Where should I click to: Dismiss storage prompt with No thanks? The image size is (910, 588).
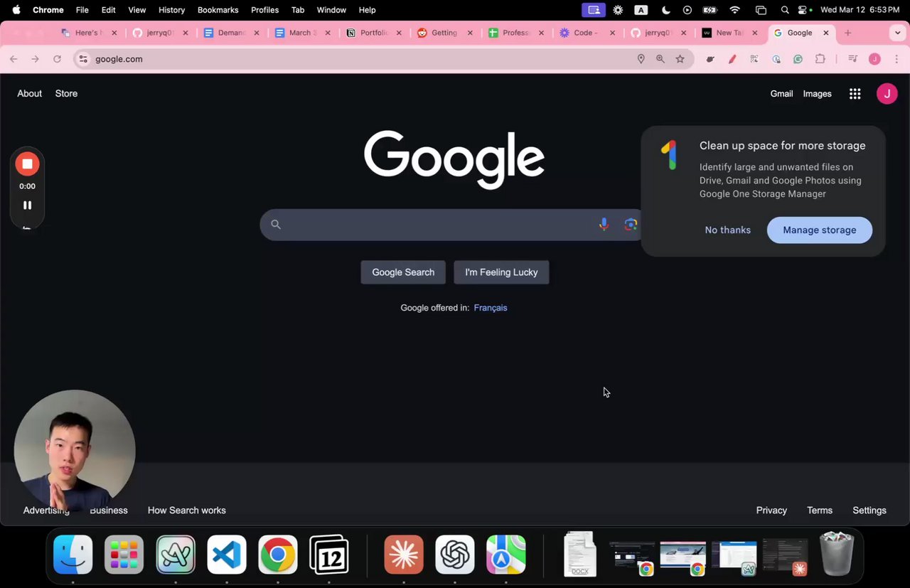pos(727,230)
